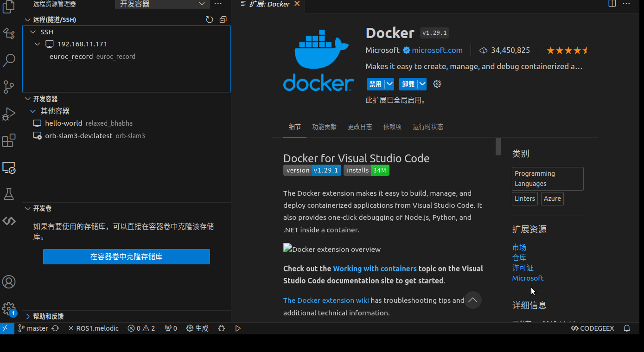
Task: Click the Programming Languages category tag
Action: 548,179
